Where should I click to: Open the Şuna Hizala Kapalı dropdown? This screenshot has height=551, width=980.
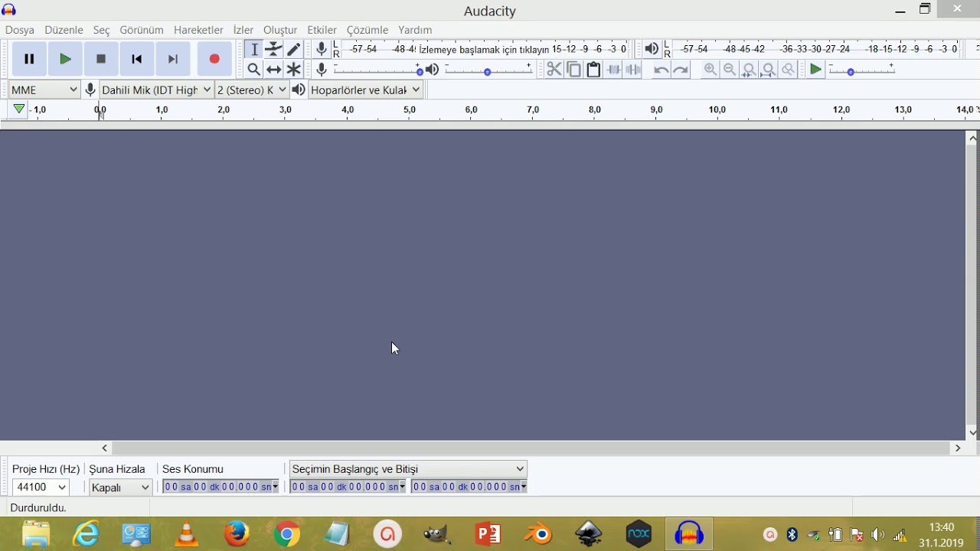[121, 487]
